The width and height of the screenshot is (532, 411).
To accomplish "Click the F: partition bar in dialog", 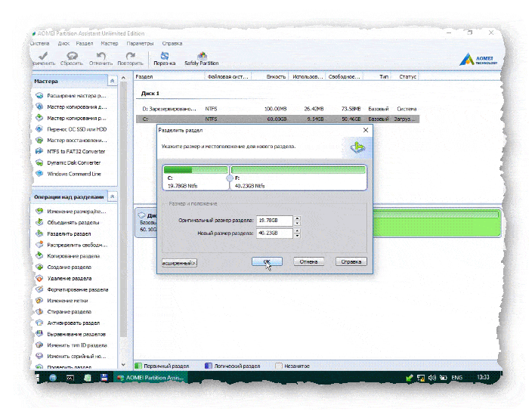I will 298,178.
